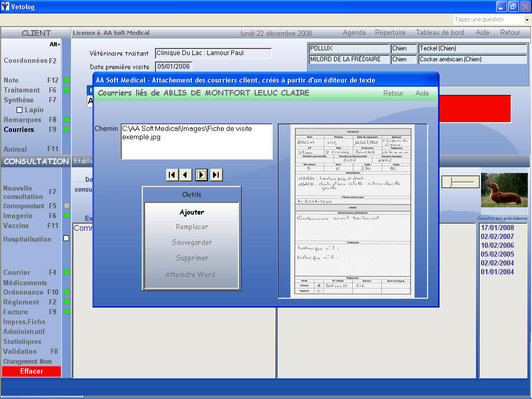Select the POLLUX animal name field
This screenshot has height=399, width=532.
tap(349, 48)
